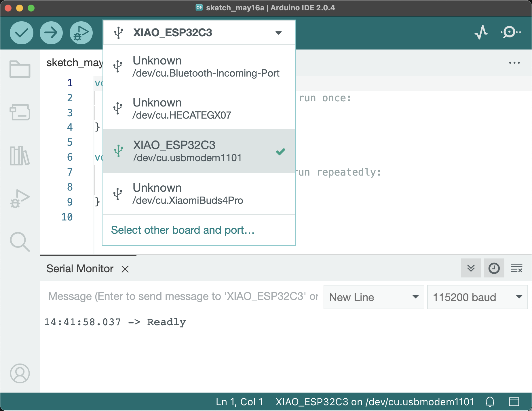Click the Upload arrow button

(x=51, y=33)
